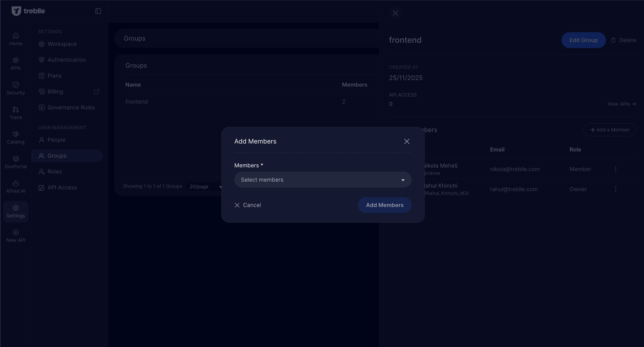Launch Alfred AI from sidebar
This screenshot has width=644, height=347.
[15, 187]
